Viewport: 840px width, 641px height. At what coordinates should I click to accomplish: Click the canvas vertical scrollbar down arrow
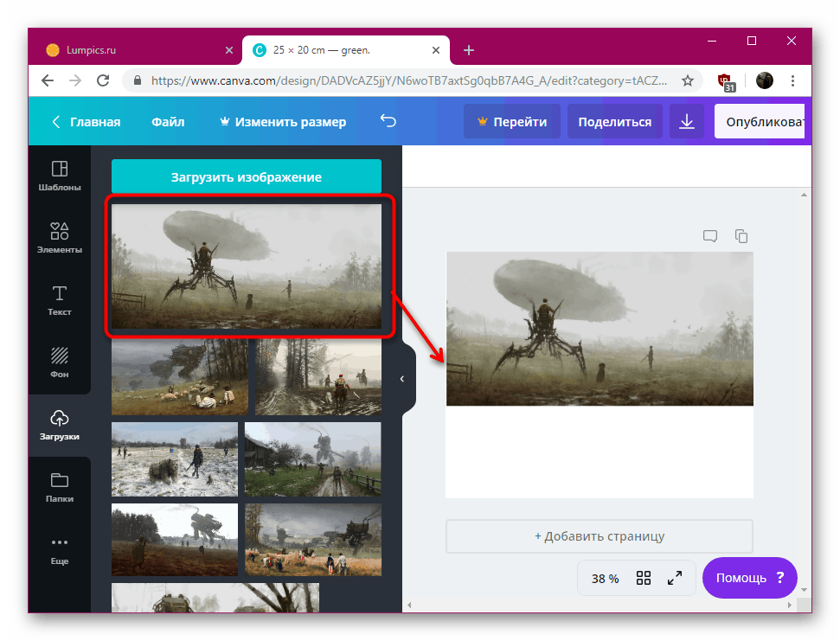(x=805, y=590)
